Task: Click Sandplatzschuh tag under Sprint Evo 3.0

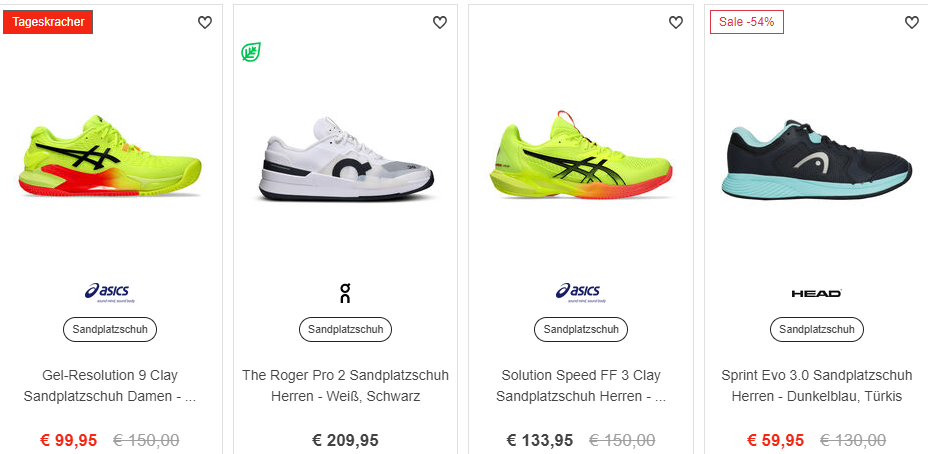Action: coord(816,329)
